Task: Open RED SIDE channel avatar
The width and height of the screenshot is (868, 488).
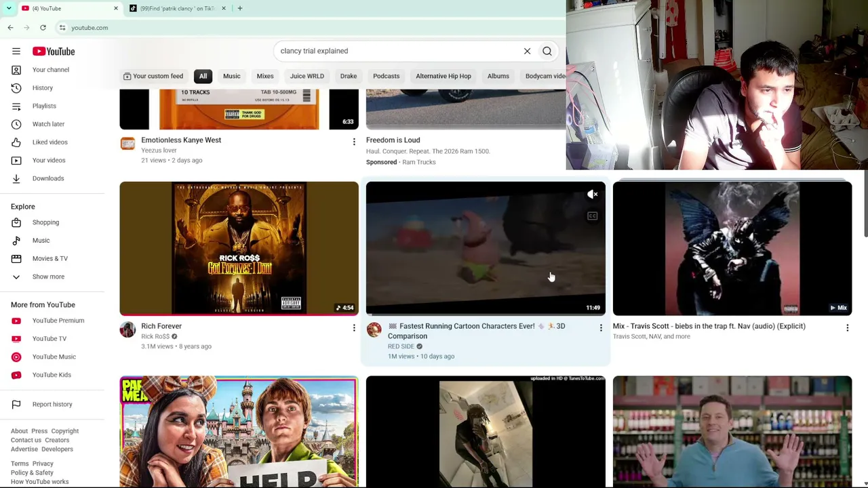Action: (374, 330)
